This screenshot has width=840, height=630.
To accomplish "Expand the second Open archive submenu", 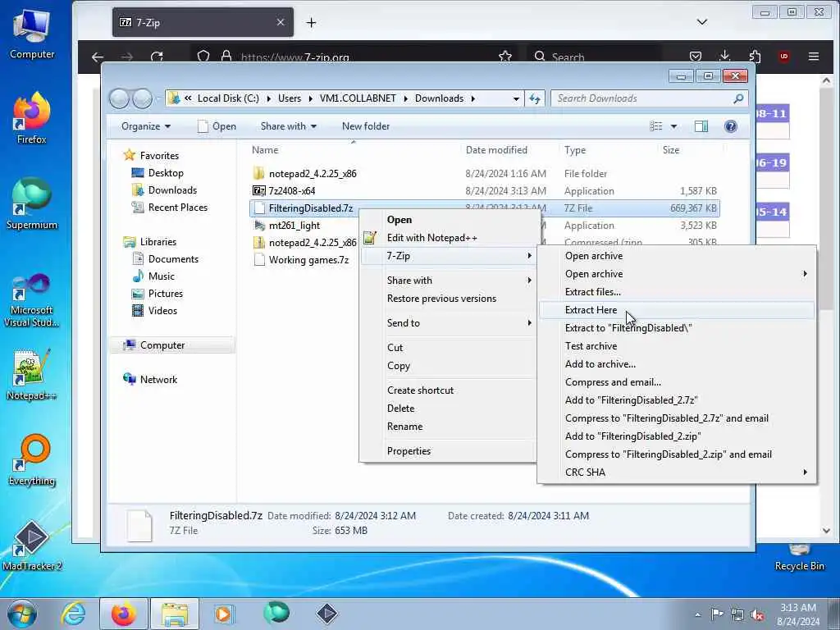I will [677, 274].
